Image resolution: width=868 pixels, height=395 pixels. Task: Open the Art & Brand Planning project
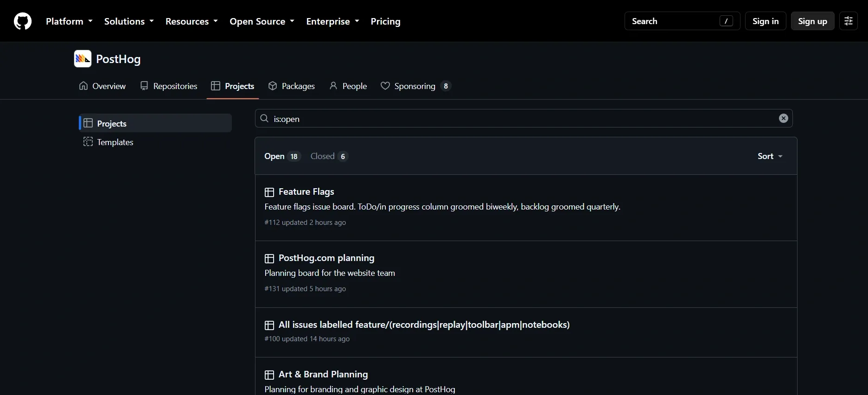tap(323, 374)
